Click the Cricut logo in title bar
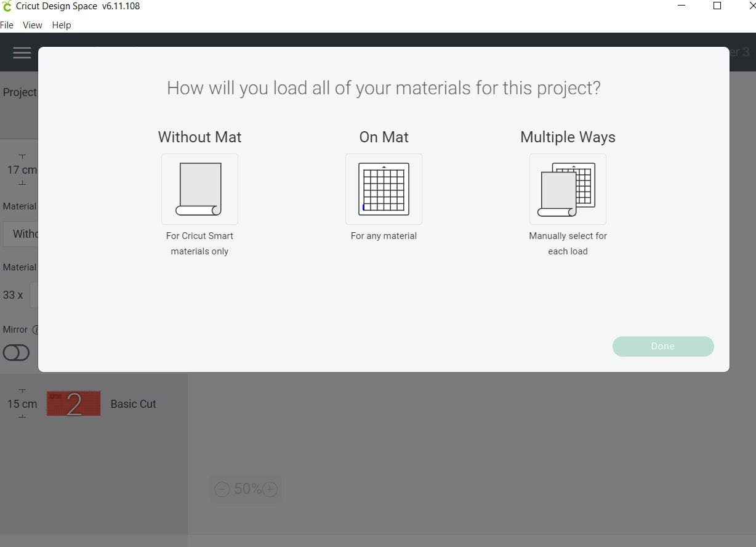The height and width of the screenshot is (547, 756). coord(7,6)
